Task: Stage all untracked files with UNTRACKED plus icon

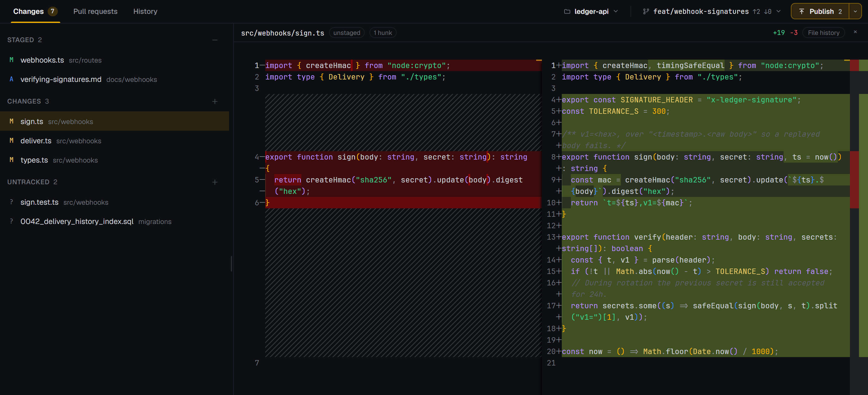Action: point(215,182)
